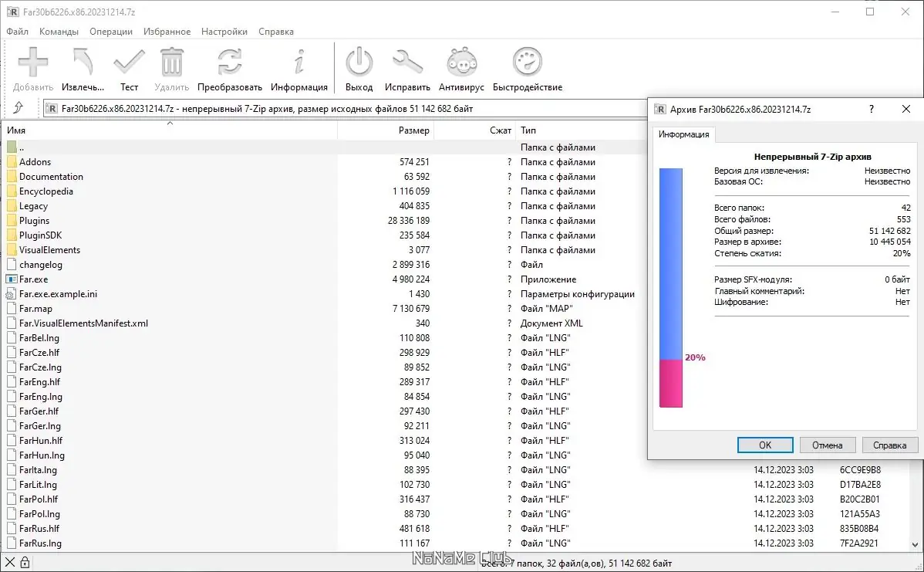Click the Извлечь (Extract) toolbar icon
The image size is (924, 572).
[83, 63]
